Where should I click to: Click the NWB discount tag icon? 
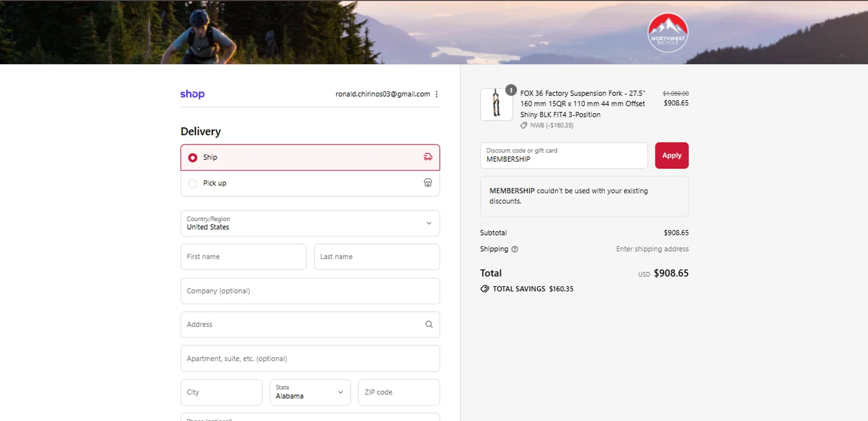(x=524, y=125)
